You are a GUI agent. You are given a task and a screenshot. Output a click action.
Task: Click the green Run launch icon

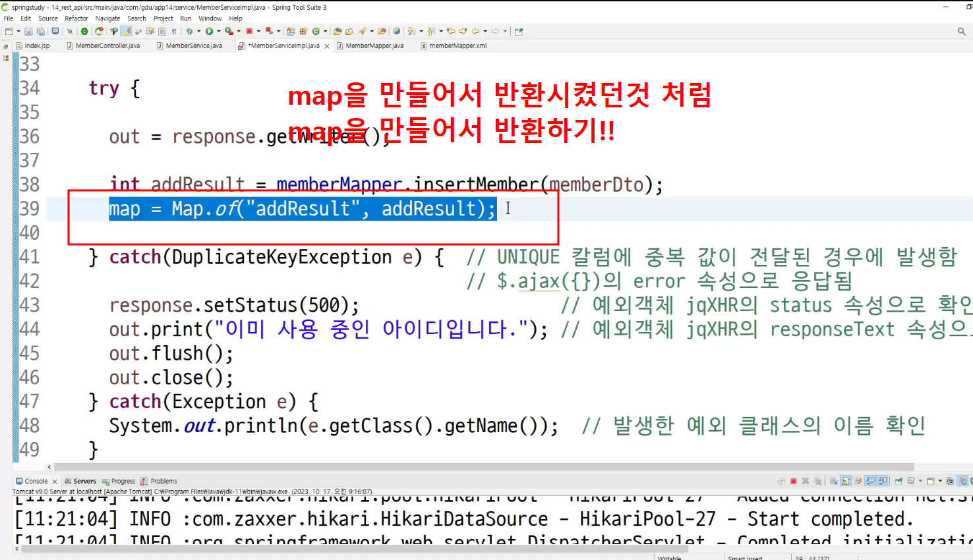point(209,31)
